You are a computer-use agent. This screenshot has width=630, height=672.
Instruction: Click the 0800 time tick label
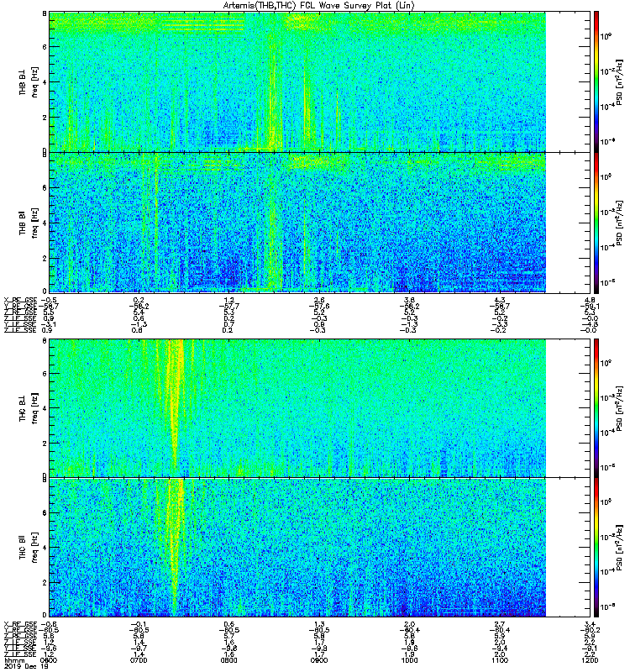click(228, 660)
